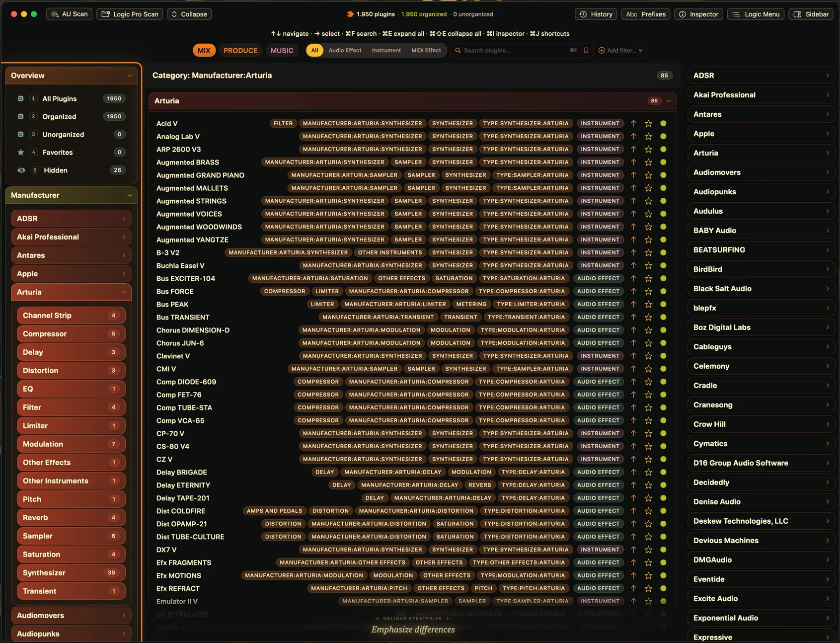Image resolution: width=840 pixels, height=643 pixels.
Task: Click the up arrow for CMI V
Action: [633, 369]
